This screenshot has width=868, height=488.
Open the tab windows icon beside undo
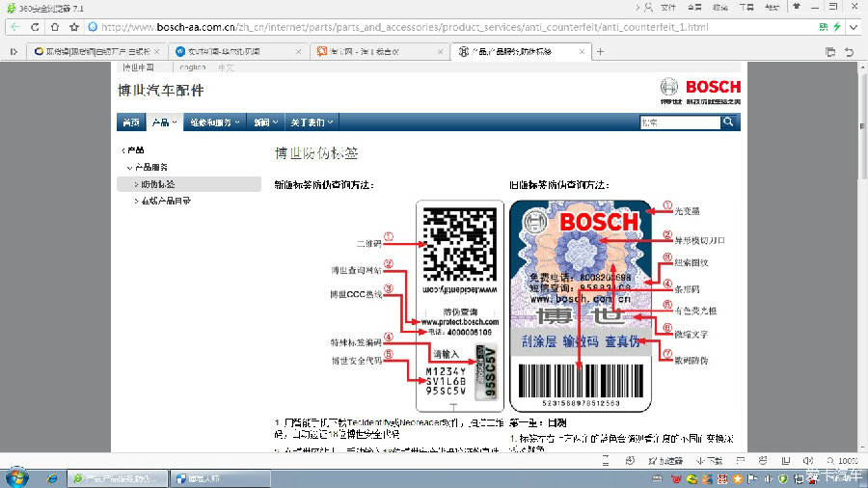(830, 51)
